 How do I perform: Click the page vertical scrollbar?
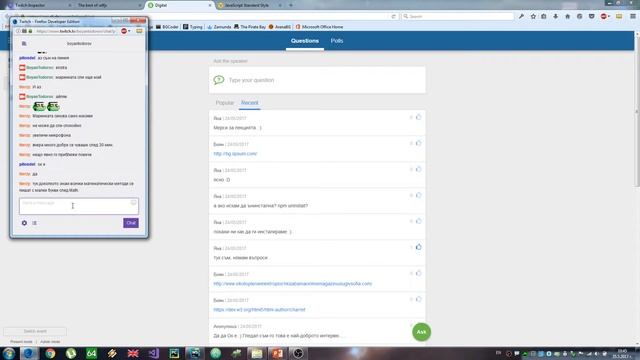(x=637, y=110)
